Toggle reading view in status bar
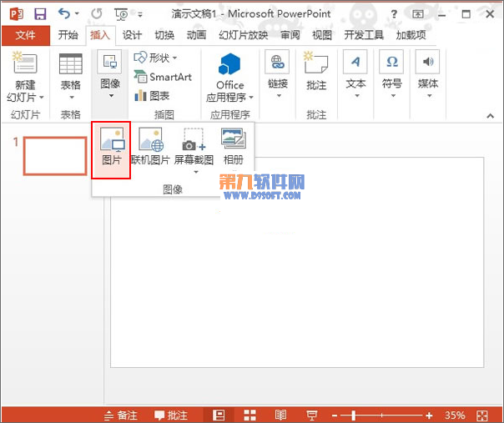The height and width of the screenshot is (423, 504). pyautogui.click(x=280, y=415)
